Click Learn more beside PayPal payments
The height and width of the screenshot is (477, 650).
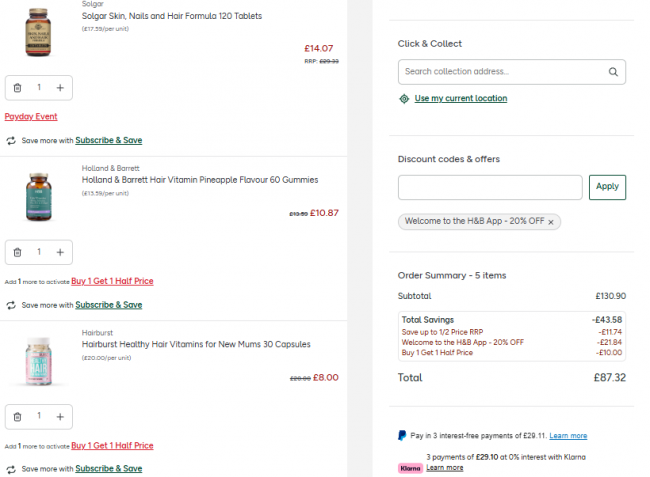pyautogui.click(x=568, y=436)
